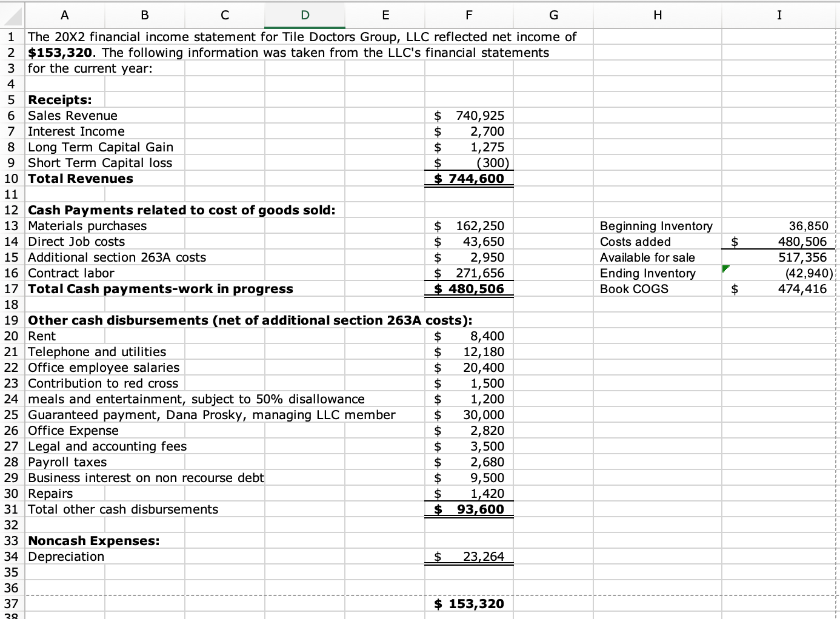Click the 271,656 contract labor amount
The height and width of the screenshot is (619, 840).
[480, 273]
